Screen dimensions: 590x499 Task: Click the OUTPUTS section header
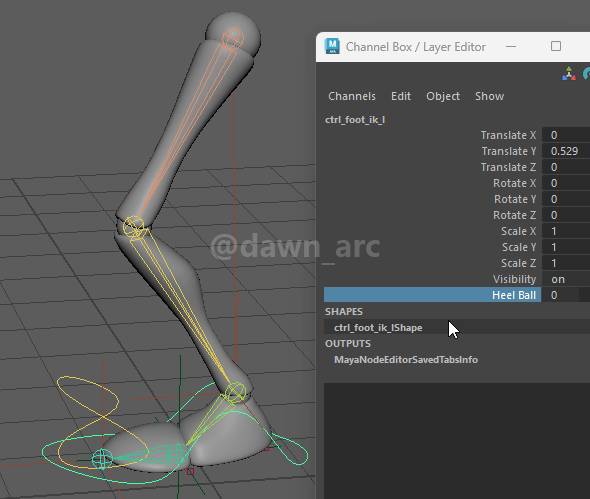coord(348,344)
